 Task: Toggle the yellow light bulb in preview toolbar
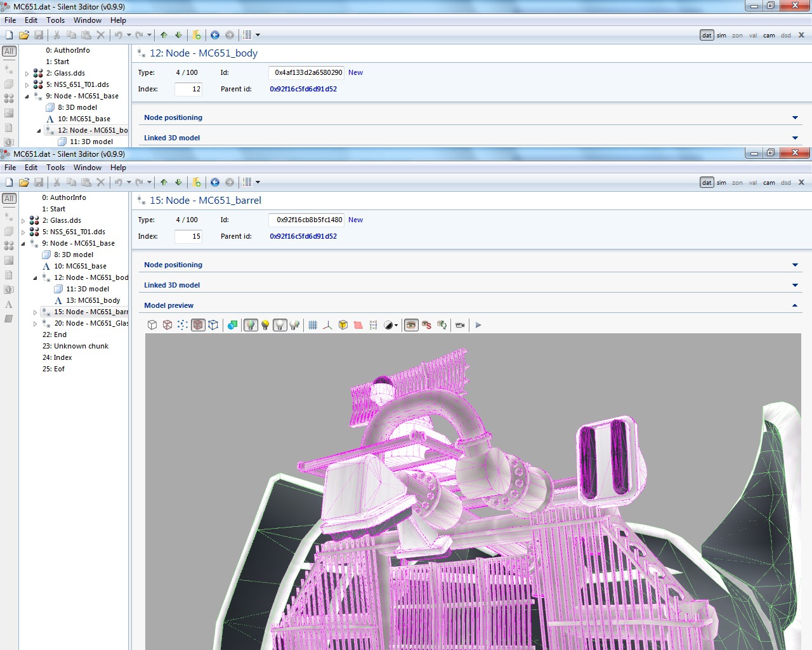coord(265,325)
